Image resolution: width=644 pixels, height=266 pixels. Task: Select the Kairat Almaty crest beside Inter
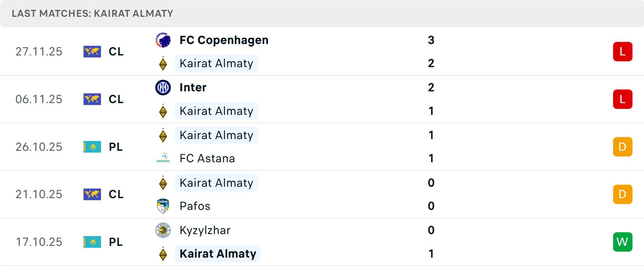(163, 111)
